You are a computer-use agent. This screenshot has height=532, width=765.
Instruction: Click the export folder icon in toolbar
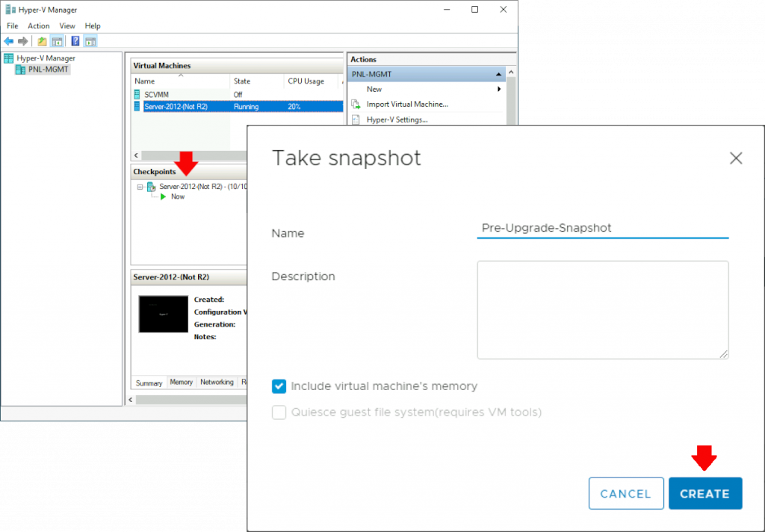(x=43, y=41)
